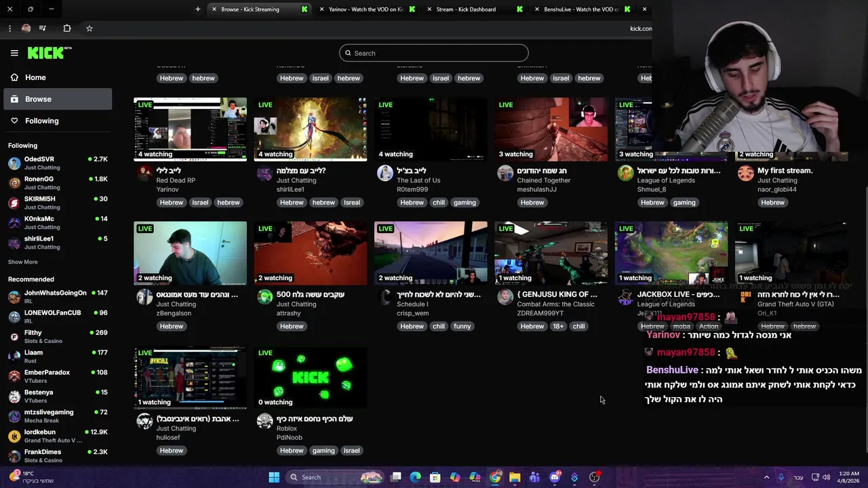Open lordkebun in Recommended

58,436
